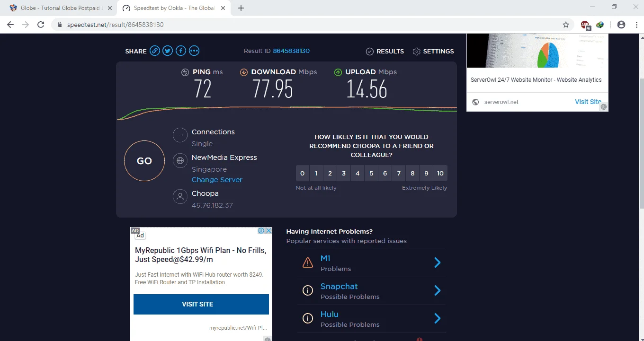
Task: Share the result on Facebook
Action: [x=181, y=51]
